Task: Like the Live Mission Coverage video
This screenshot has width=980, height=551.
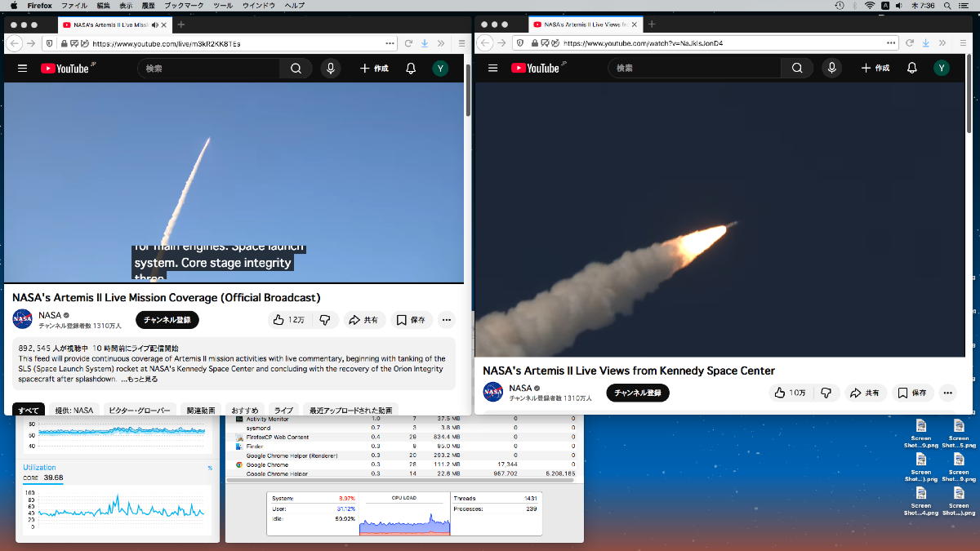Action: pos(288,320)
